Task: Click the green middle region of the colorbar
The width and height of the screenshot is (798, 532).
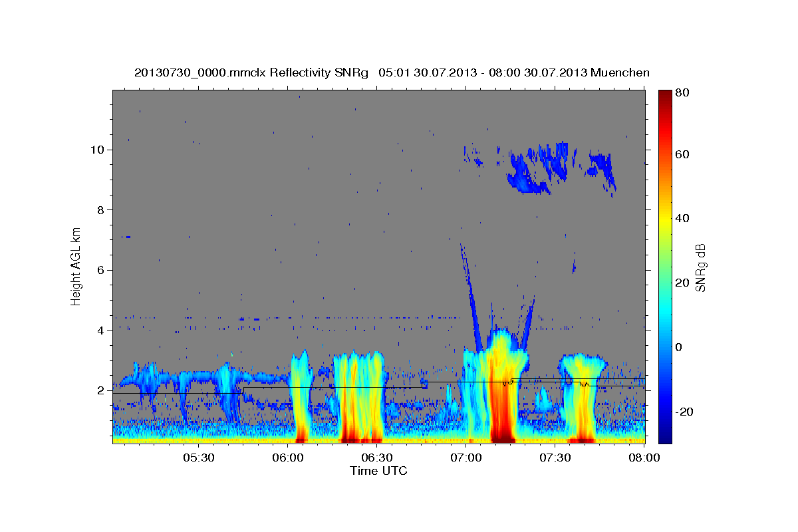Action: 664,266
